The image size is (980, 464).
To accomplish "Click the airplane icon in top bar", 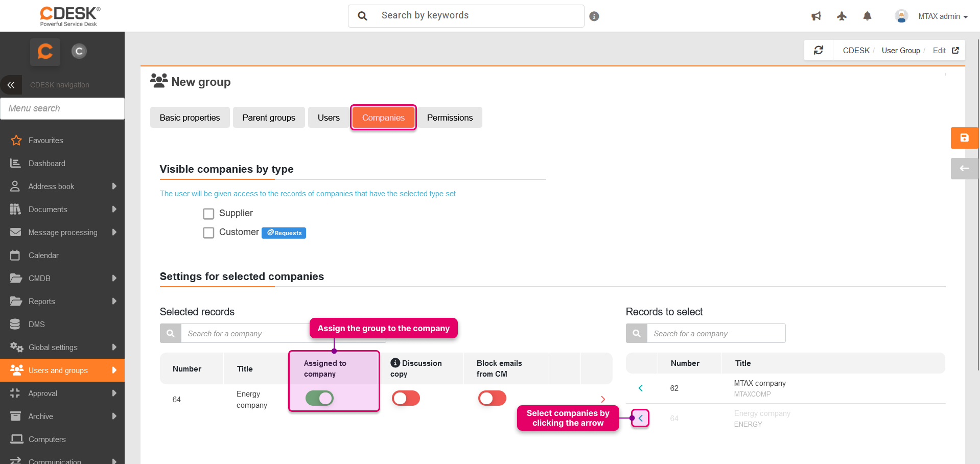I will (842, 16).
